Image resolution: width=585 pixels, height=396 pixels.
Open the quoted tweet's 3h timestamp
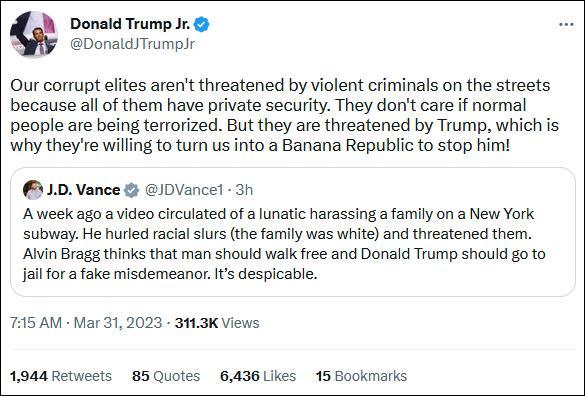[244, 190]
